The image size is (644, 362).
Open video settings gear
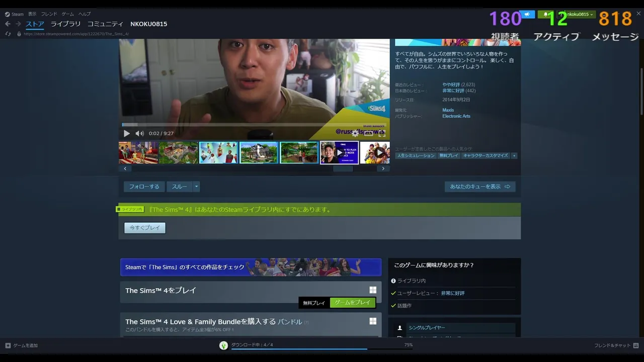[x=355, y=133]
